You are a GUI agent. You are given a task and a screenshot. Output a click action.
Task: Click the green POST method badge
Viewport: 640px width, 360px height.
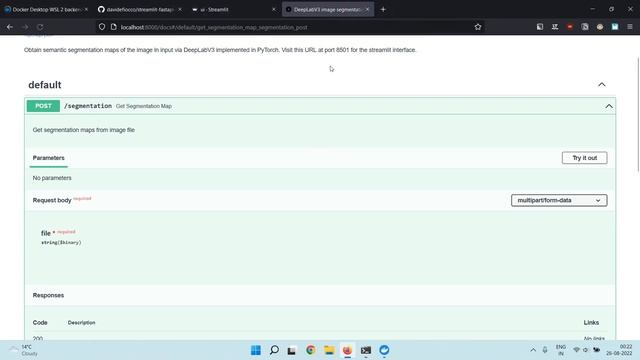coord(43,106)
